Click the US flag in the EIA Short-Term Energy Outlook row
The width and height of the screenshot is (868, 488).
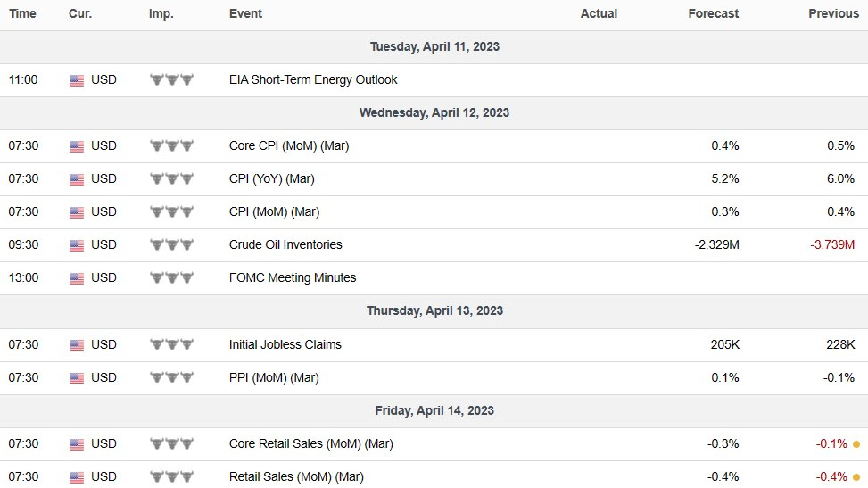click(77, 80)
